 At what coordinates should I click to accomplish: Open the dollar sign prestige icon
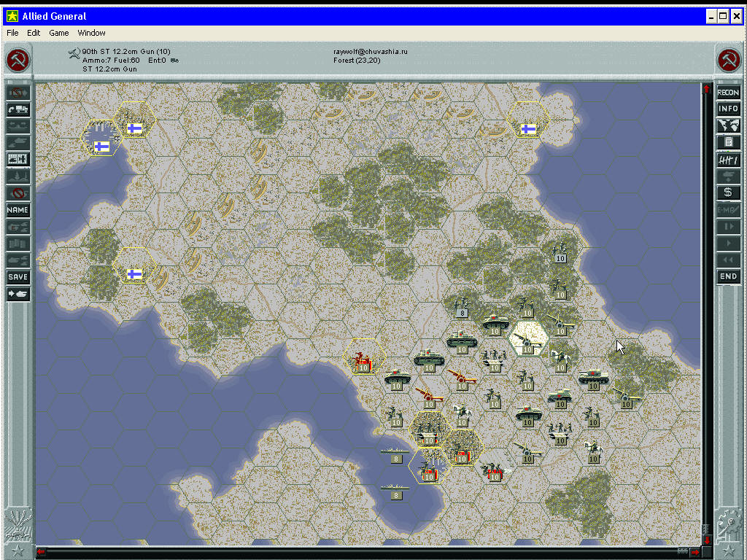[x=728, y=192]
